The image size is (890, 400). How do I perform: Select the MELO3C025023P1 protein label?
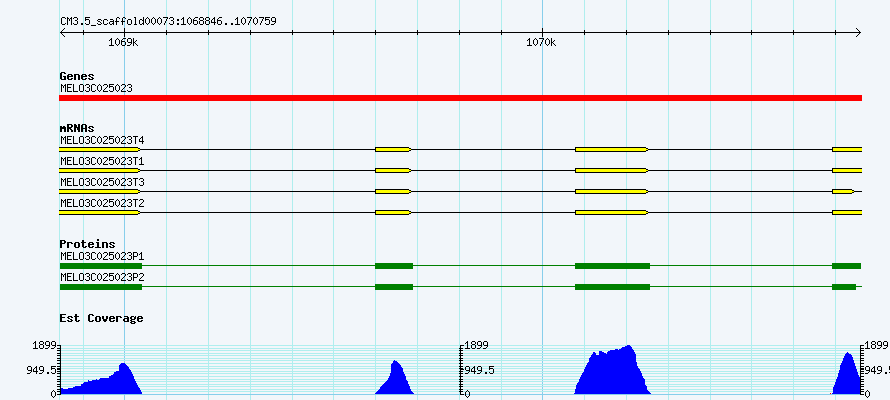(x=102, y=256)
